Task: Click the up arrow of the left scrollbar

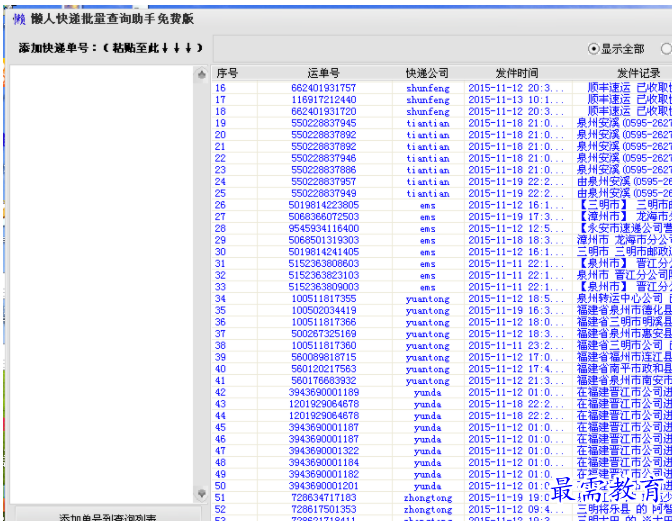Action: [201, 75]
